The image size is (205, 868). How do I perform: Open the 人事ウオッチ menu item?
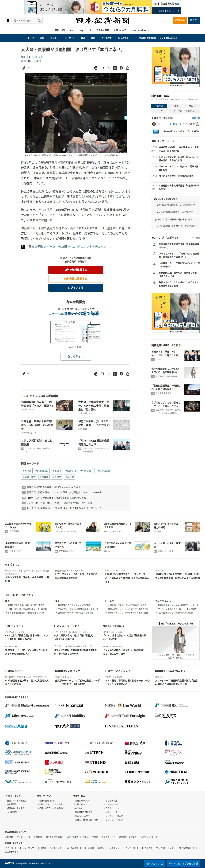click(120, 30)
